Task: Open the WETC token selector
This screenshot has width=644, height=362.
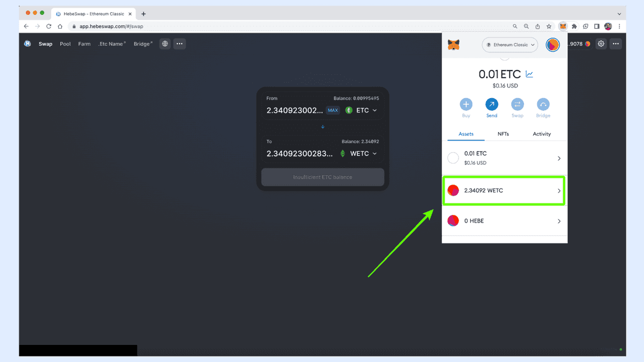Action: point(359,154)
